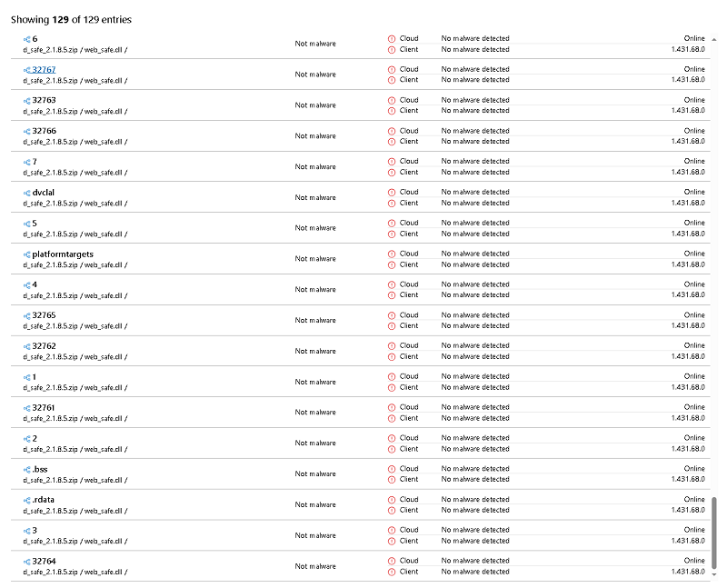727x588 pixels.
Task: Click the Cloud status icon for entry 4
Action: (392, 284)
